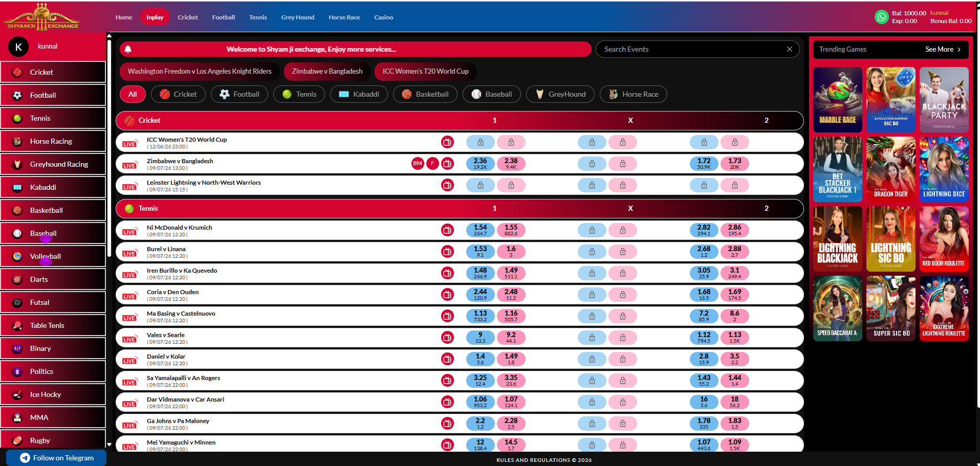Filter events by Horse Race pill

point(634,94)
